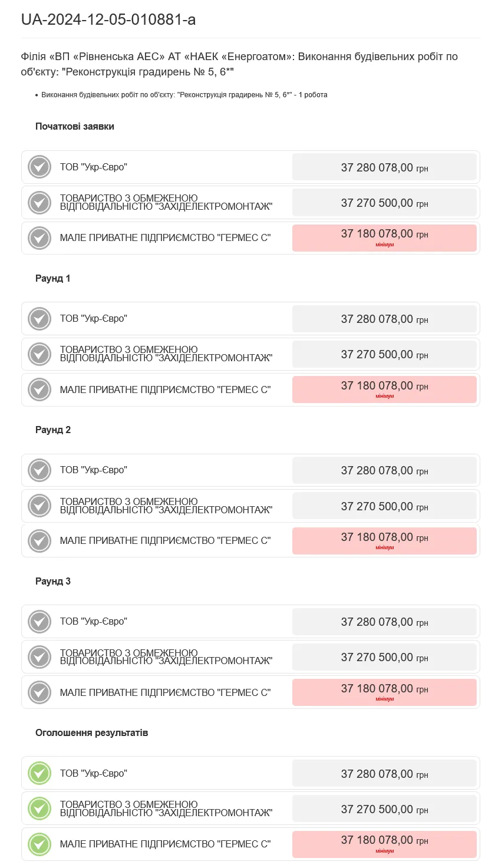Click green checkmark for Укр-Євро in results
The height and width of the screenshot is (868, 495).
[39, 773]
